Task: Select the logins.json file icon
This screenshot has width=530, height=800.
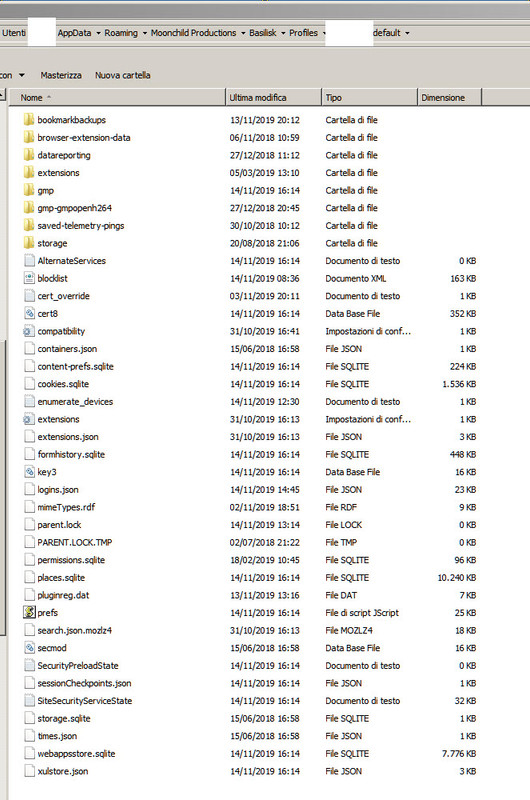Action: pyautogui.click(x=30, y=489)
